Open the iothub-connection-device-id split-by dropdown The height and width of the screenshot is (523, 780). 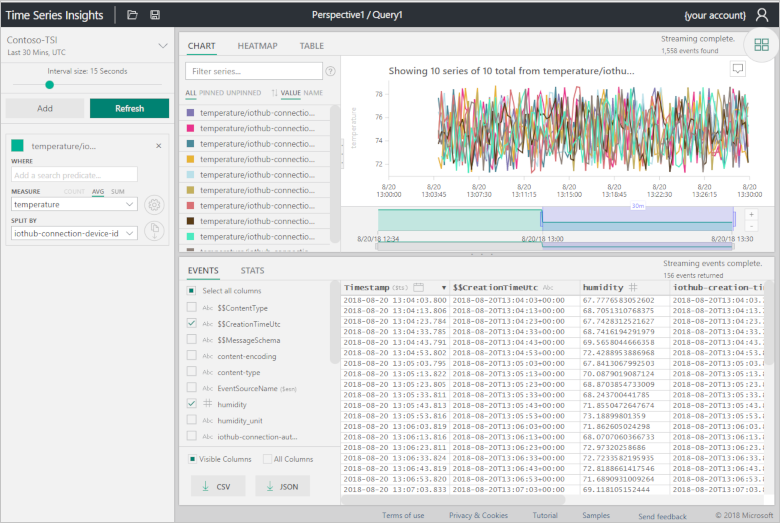tap(74, 233)
